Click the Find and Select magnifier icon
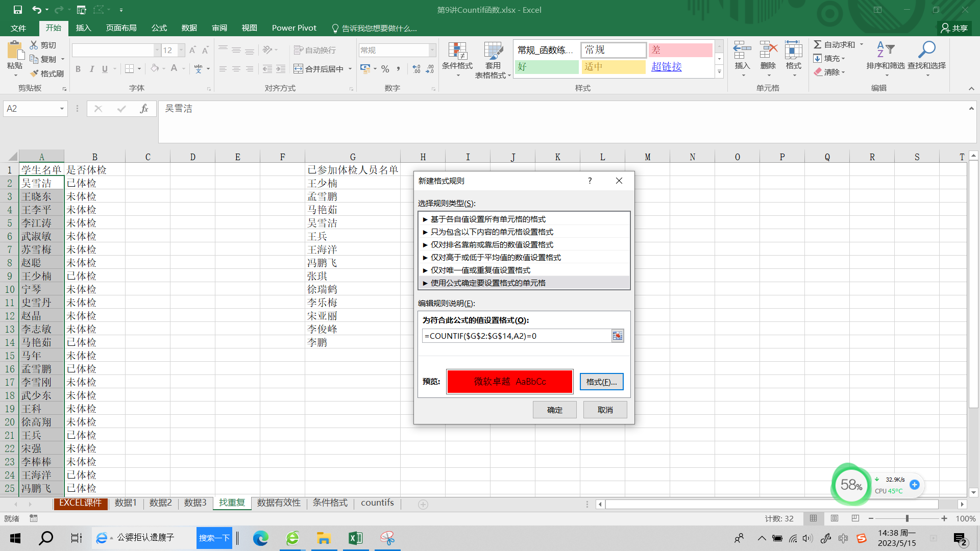Screen dimensions: 980x551 926,50
